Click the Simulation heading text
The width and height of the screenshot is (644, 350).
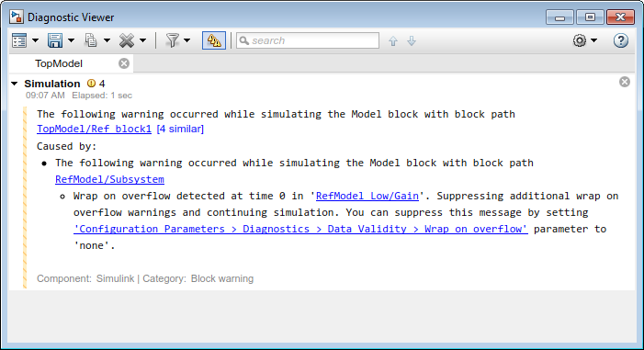coord(52,84)
